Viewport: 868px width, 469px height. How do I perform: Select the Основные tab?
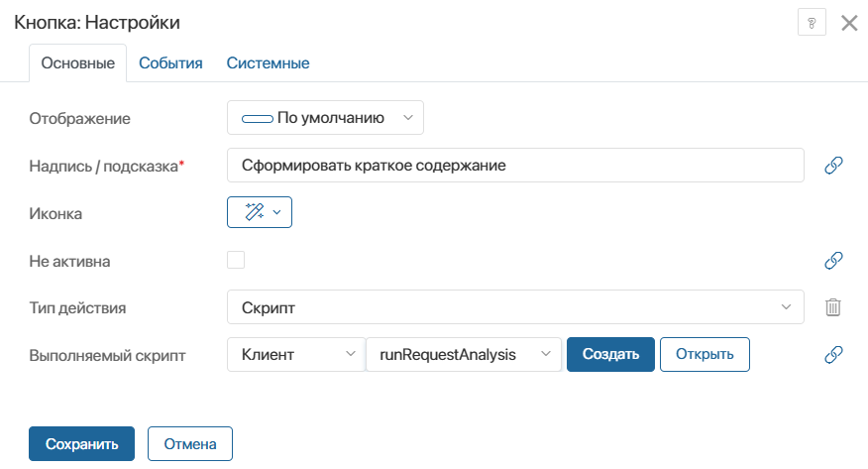pyautogui.click(x=77, y=63)
